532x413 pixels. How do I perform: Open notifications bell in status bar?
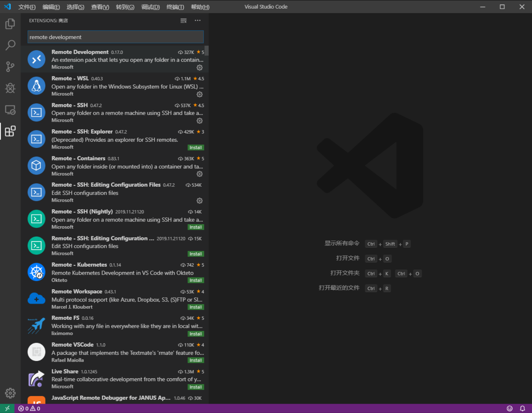coord(522,408)
